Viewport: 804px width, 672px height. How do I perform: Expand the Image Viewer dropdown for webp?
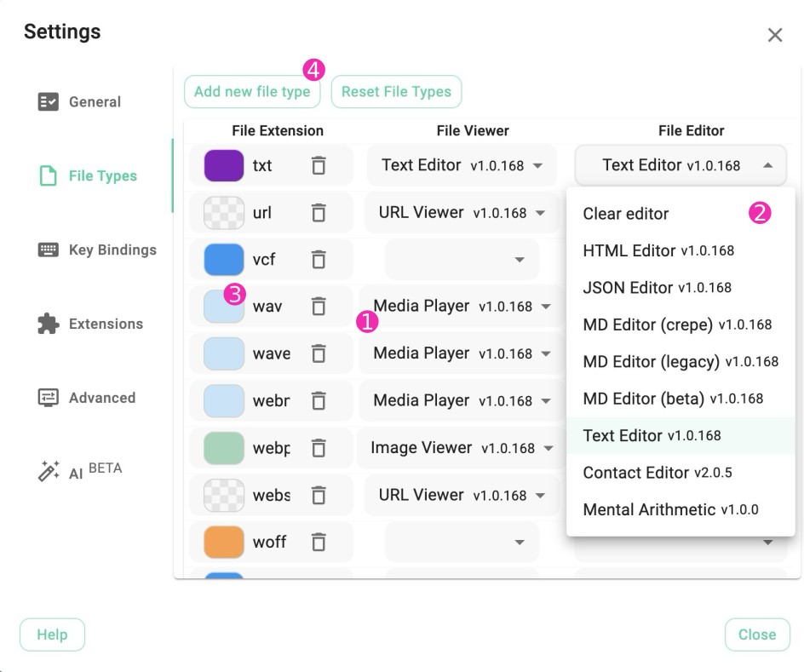click(x=462, y=448)
